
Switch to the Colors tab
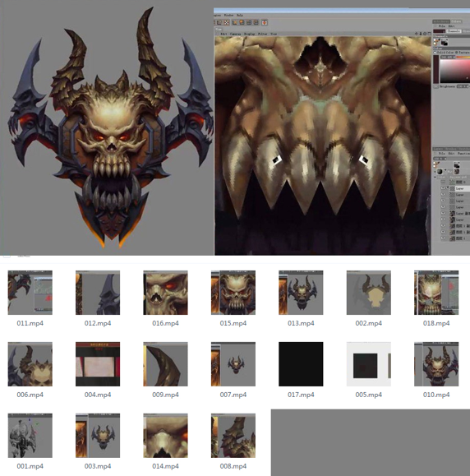pyautogui.click(x=457, y=21)
